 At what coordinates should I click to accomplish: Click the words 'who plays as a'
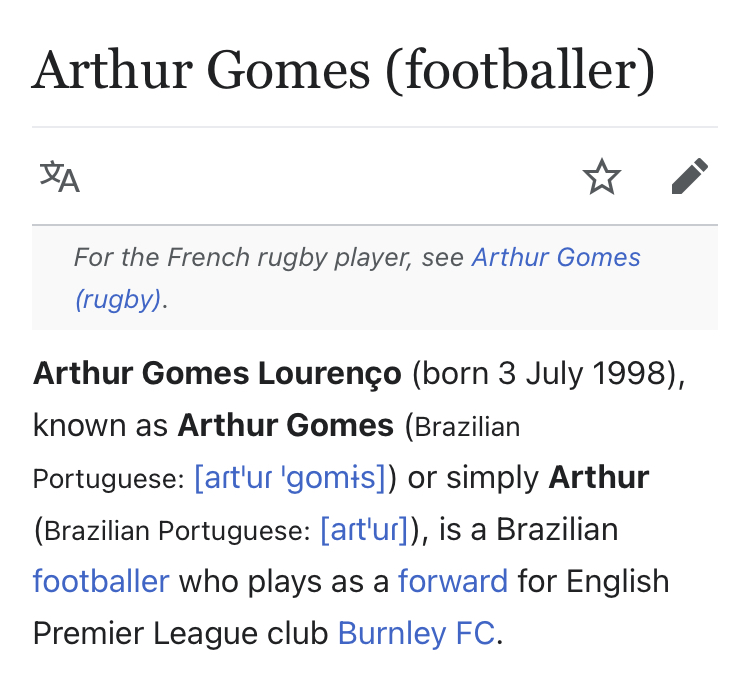tap(284, 581)
